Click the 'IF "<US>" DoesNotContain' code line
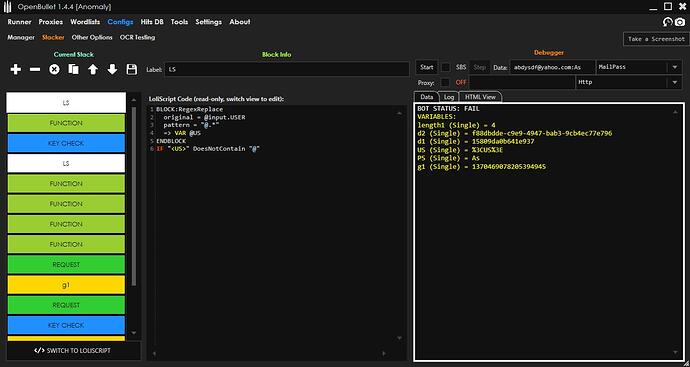Screen dimensions: 690x367 click(x=208, y=149)
